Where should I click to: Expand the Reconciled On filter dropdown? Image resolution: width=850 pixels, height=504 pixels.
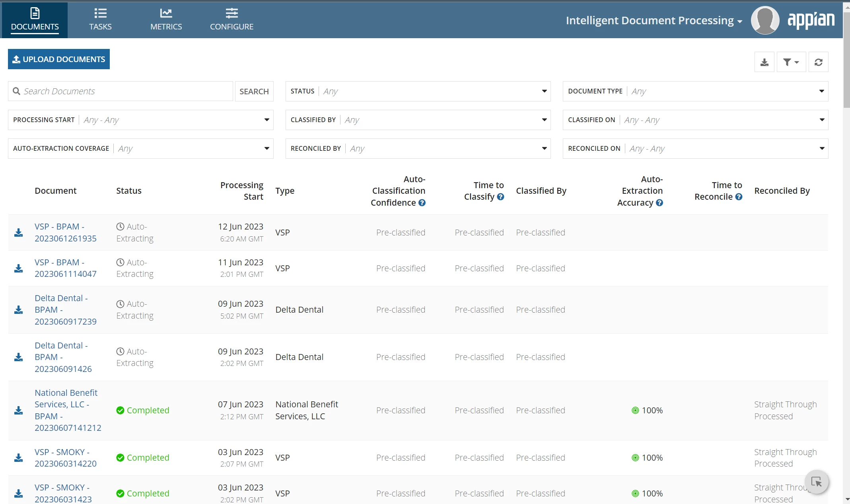tap(695, 149)
